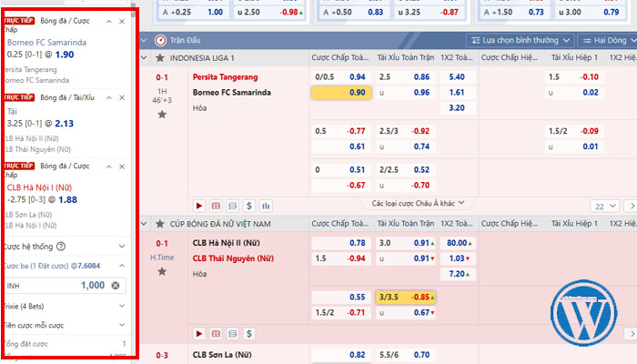The image size is (637, 364).
Task: Favorite the CÚP BÓNG ĐÁ NỮ VIỆT NAM star
Action: coord(160,224)
